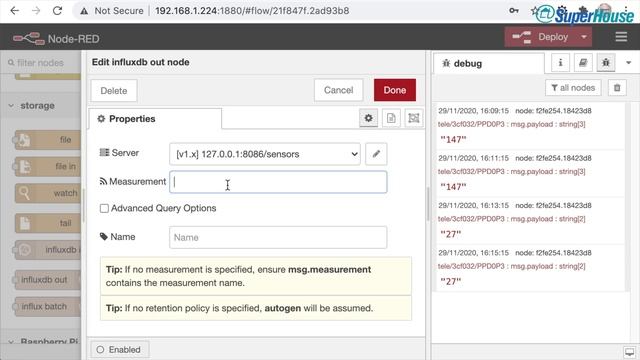Select the influxdb in node in palette
The image size is (640, 360).
click(x=48, y=250)
